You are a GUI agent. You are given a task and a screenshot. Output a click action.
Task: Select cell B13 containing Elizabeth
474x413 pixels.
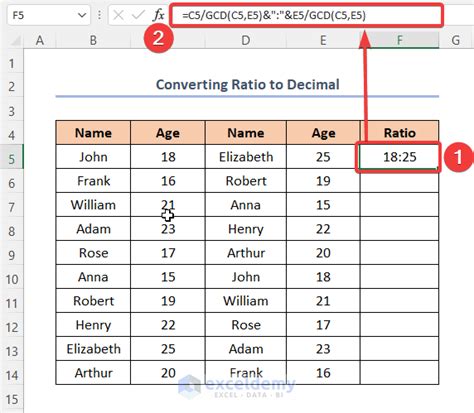click(x=93, y=349)
